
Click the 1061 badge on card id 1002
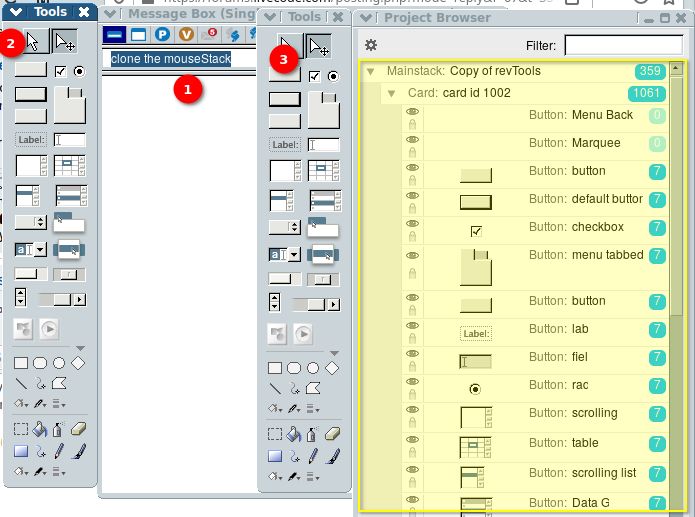(x=645, y=94)
